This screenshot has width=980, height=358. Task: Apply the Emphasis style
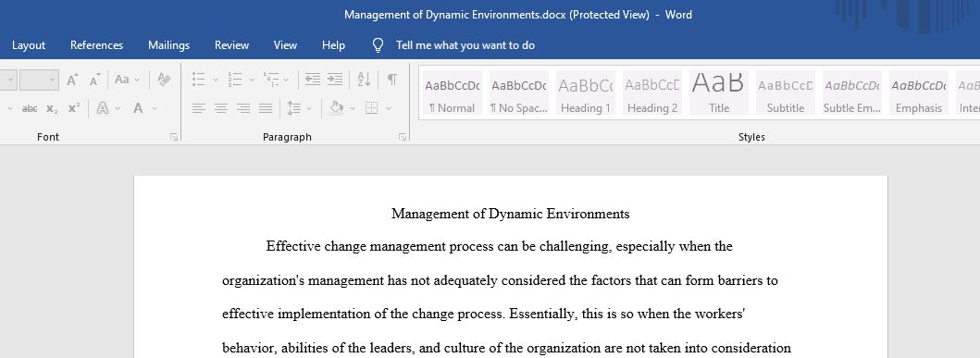pyautogui.click(x=919, y=93)
